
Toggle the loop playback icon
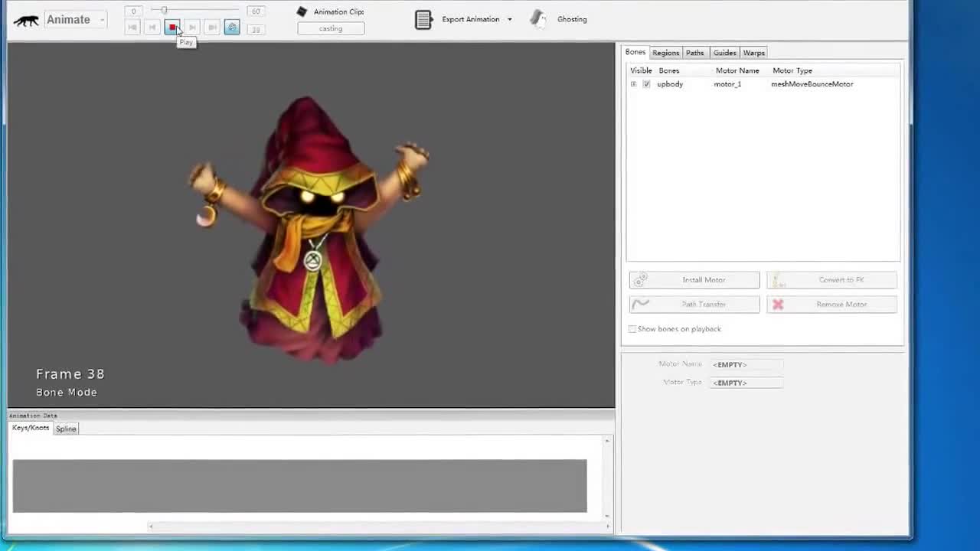(x=232, y=28)
